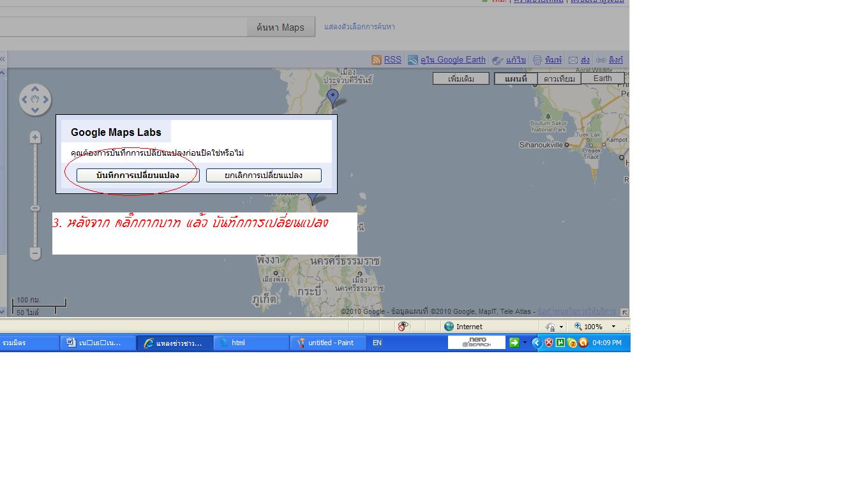
Task: Open the RSS link
Action: tap(393, 60)
